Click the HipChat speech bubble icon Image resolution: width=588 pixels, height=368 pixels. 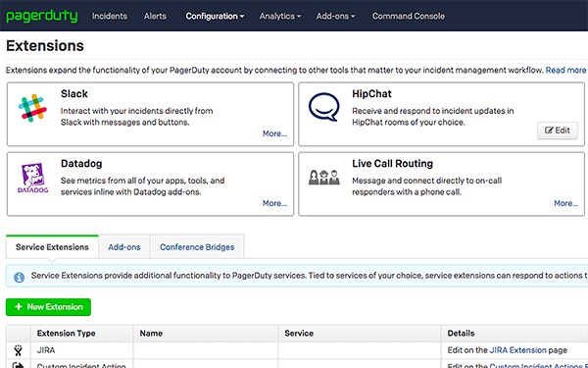point(324,107)
